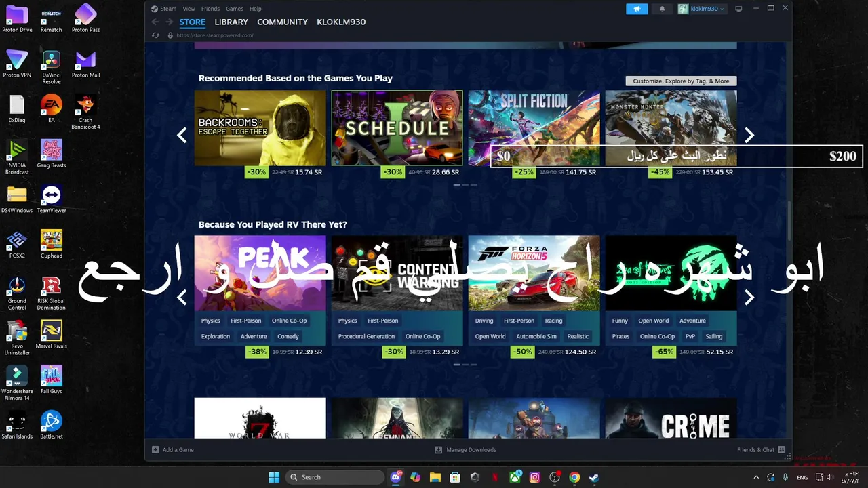The width and height of the screenshot is (868, 488).
Task: Click the Exploration tag under PEAK
Action: point(216,336)
